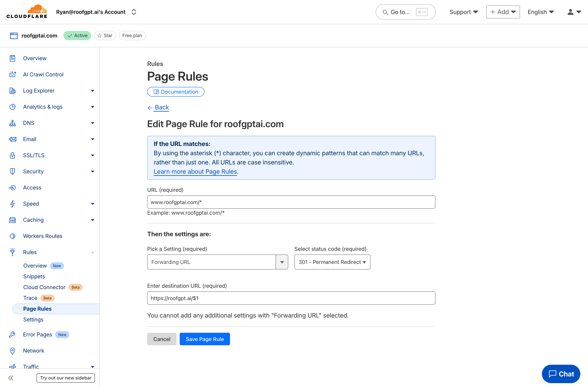Click the SSL/TLS padlock icon

[13, 155]
